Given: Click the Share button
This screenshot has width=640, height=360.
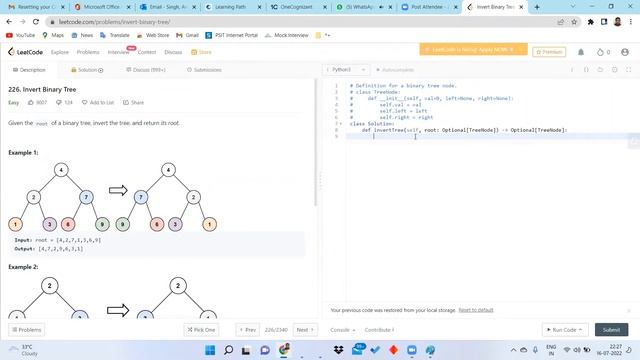Looking at the screenshot, I should pyautogui.click(x=133, y=102).
